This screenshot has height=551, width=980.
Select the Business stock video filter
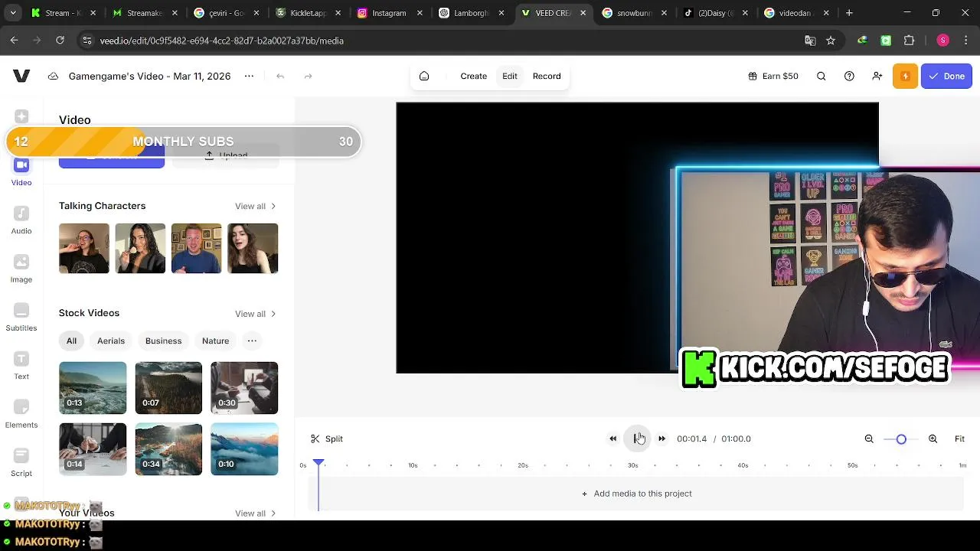tap(164, 341)
